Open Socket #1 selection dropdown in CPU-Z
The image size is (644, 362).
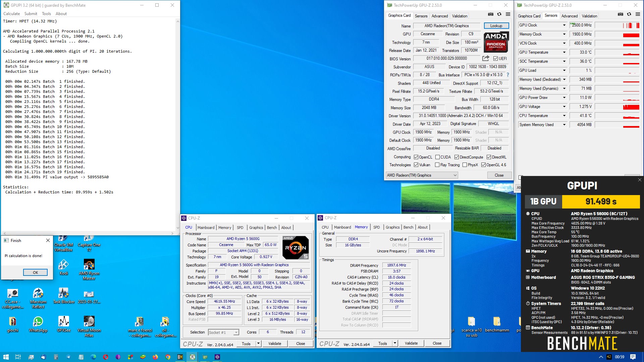coord(223,333)
